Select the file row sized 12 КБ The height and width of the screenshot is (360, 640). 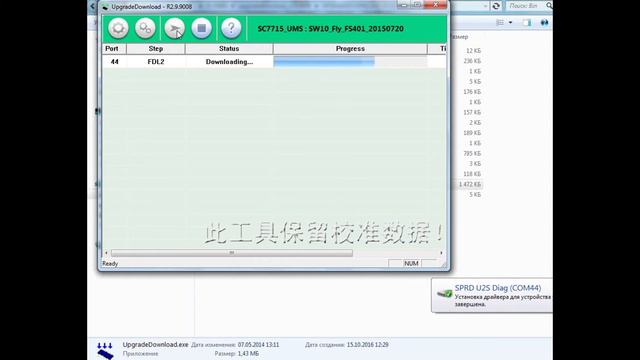[473, 51]
